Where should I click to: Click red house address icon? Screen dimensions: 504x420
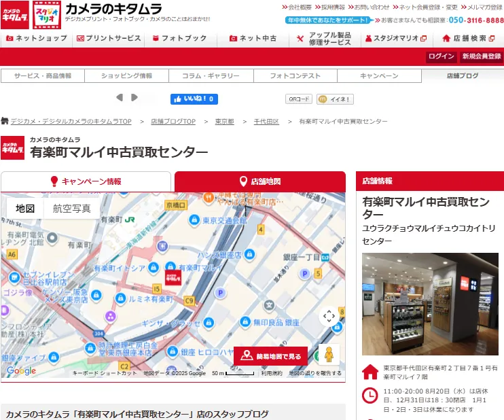370,372
